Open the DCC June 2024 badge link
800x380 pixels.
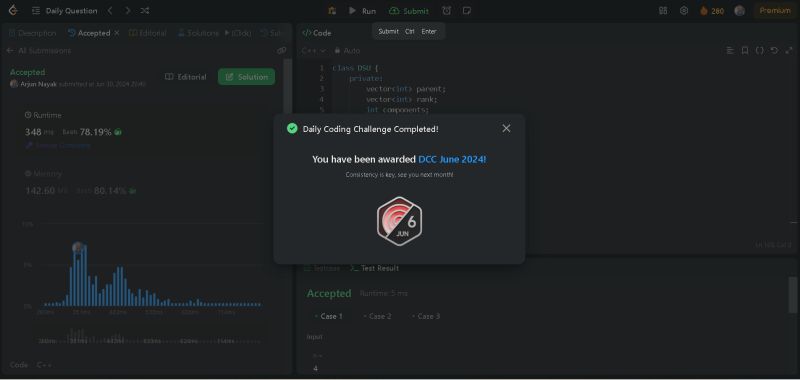452,159
